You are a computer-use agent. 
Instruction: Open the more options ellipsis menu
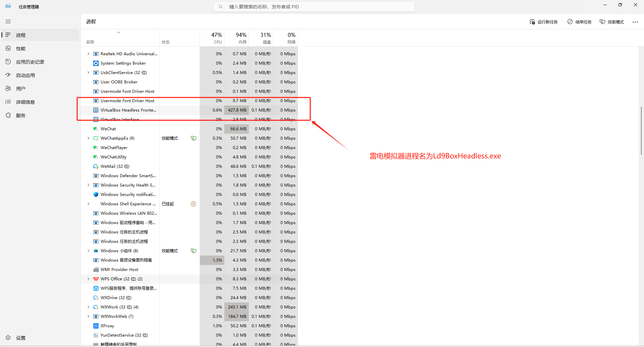[x=635, y=22]
